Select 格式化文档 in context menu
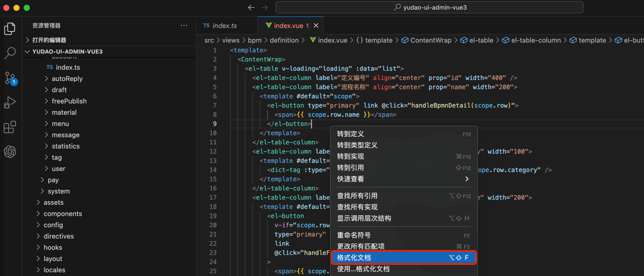 click(x=404, y=258)
